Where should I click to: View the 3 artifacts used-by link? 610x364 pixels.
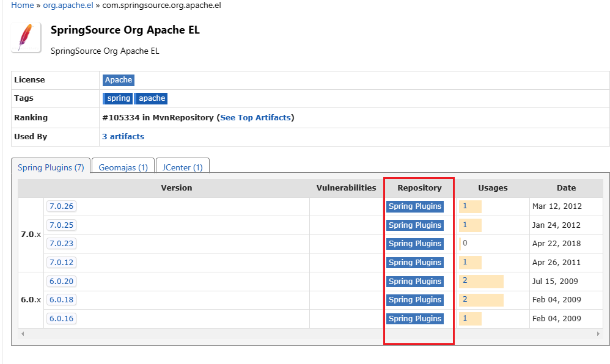[x=123, y=137]
